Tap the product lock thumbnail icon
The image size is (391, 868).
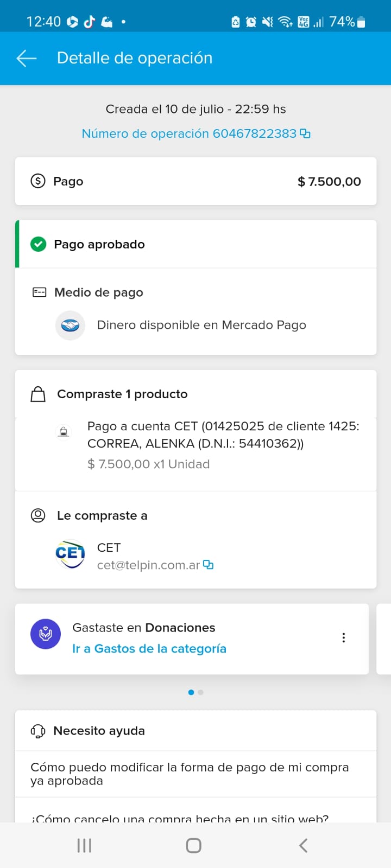click(64, 432)
